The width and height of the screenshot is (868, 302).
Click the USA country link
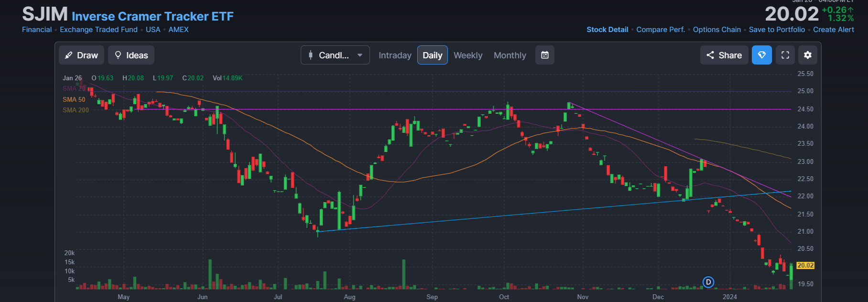(x=153, y=30)
